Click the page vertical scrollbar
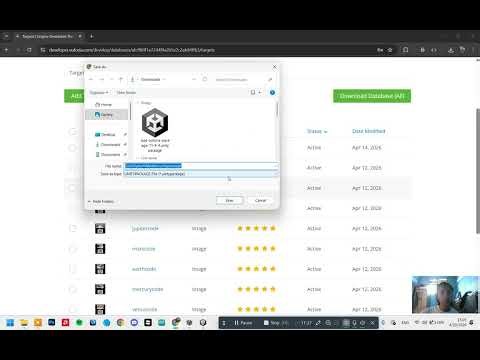Screen dimensions: 480x360 click(x=478, y=171)
